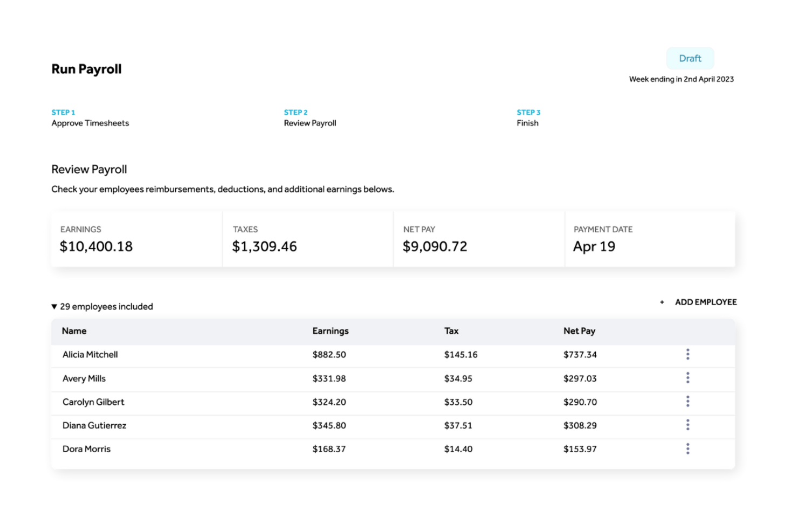Select the Diana Gutierrez name cell
Screen dimensions: 798x532
point(94,425)
